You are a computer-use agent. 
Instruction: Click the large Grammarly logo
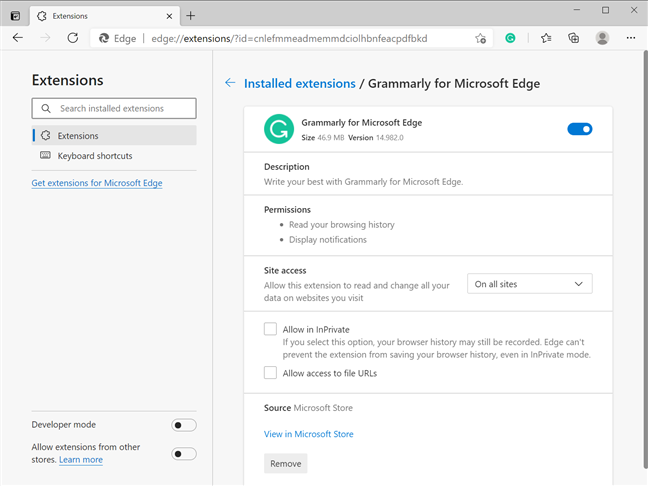[279, 129]
